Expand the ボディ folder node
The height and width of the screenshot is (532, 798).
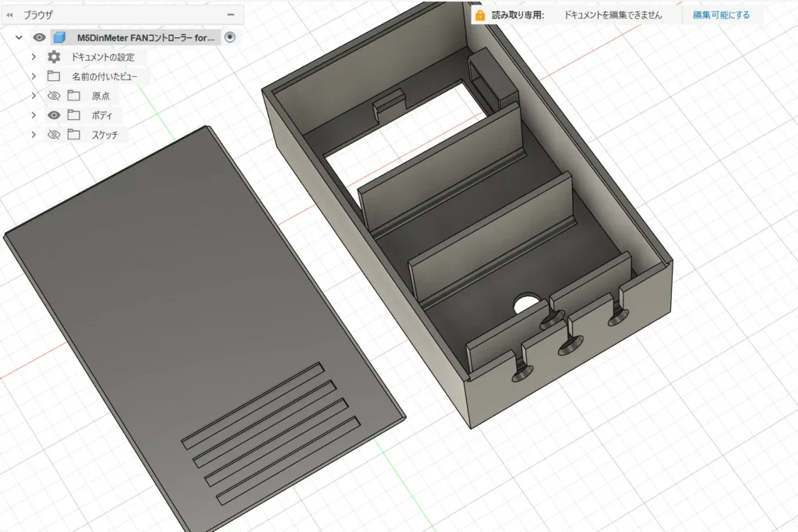[34, 115]
